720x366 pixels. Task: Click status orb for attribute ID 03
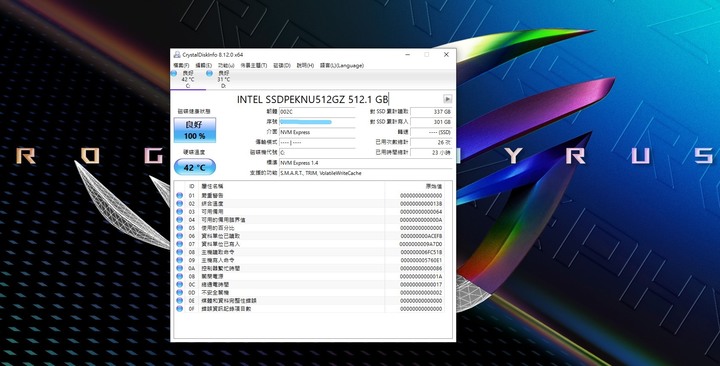click(x=180, y=212)
